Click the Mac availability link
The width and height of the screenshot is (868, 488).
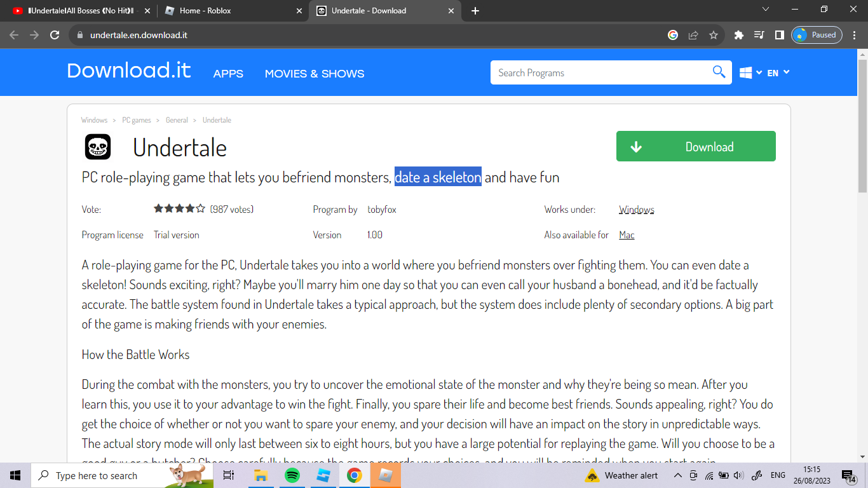coord(627,235)
